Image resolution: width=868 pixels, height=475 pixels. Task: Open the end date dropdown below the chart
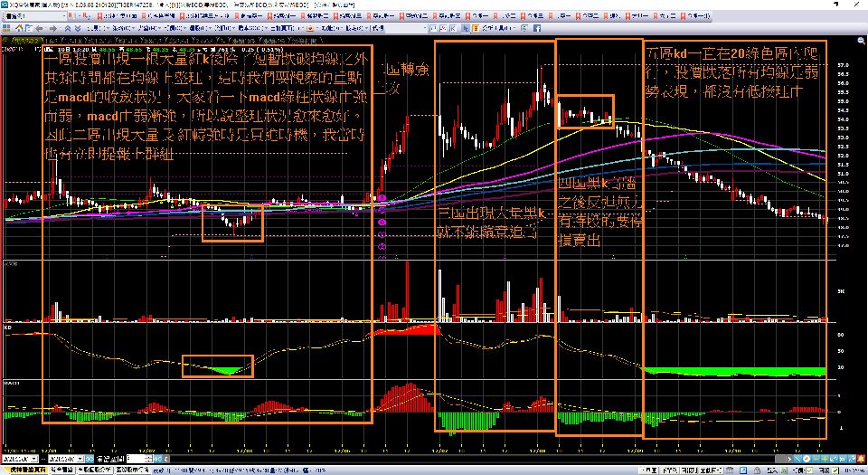tap(80, 459)
